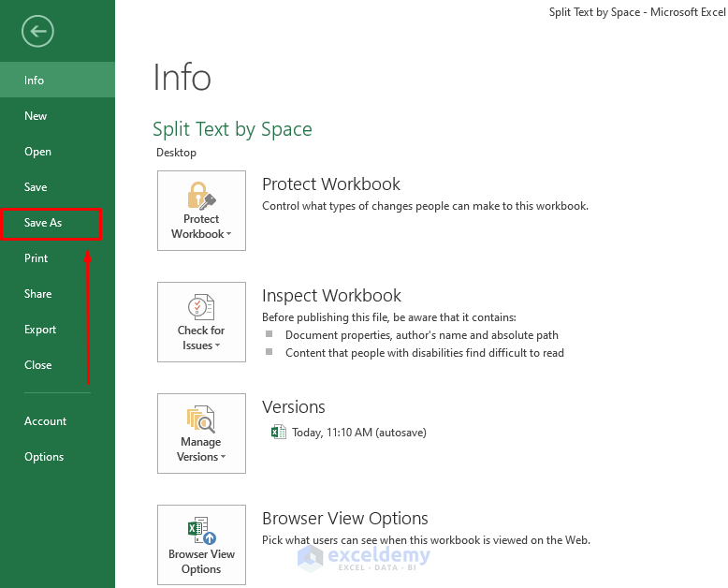Choose Close from the sidebar
The height and width of the screenshot is (588, 728).
tap(58, 365)
